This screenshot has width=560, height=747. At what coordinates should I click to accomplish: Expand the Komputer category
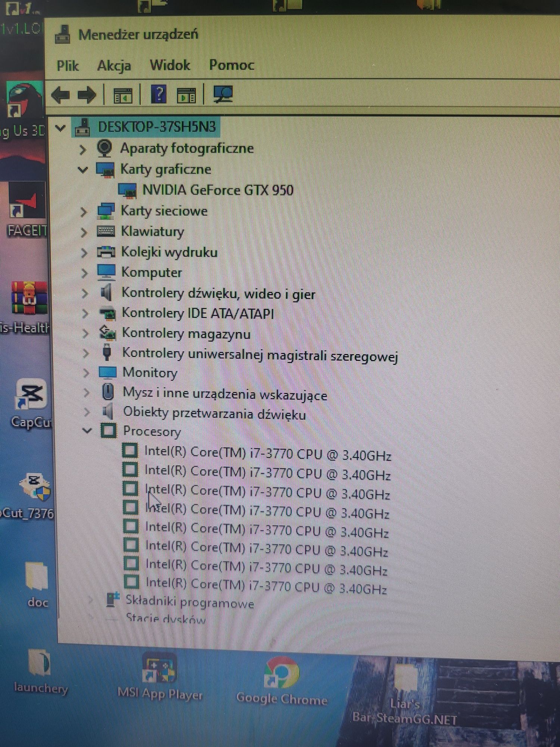(x=85, y=273)
